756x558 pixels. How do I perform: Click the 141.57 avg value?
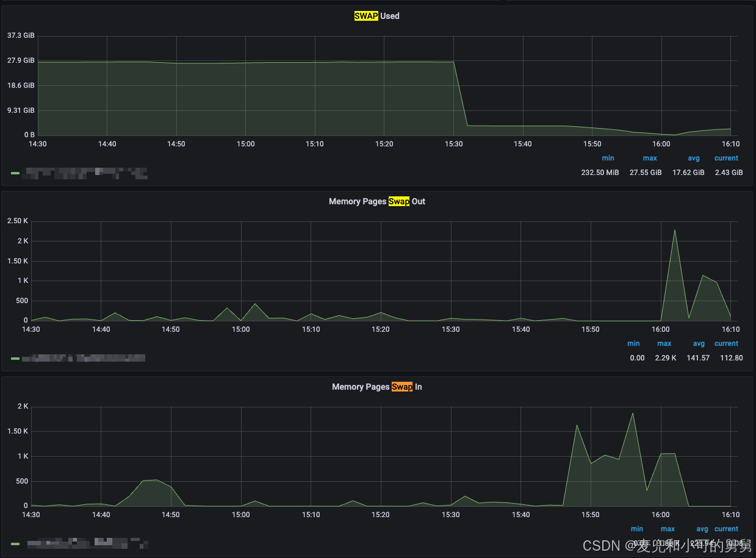[698, 358]
